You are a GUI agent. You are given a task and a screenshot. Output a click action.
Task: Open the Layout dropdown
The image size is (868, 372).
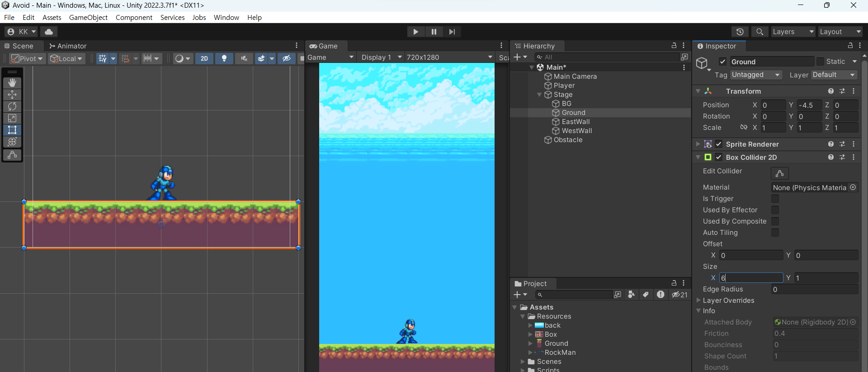[x=840, y=32]
